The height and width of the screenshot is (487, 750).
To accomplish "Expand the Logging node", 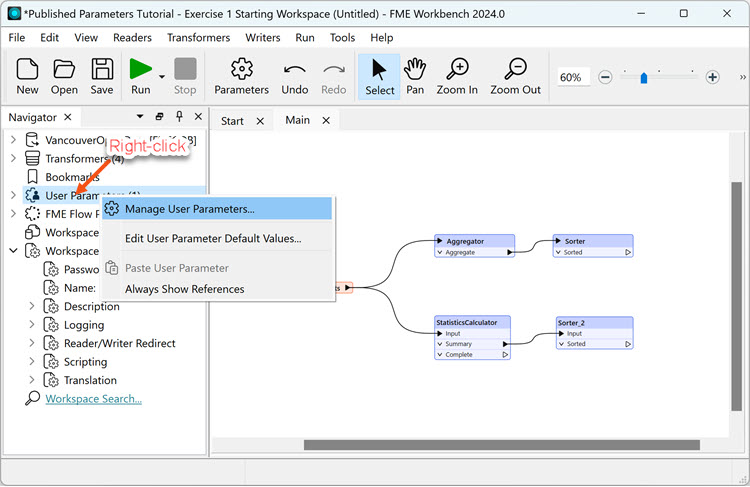I will 32,325.
